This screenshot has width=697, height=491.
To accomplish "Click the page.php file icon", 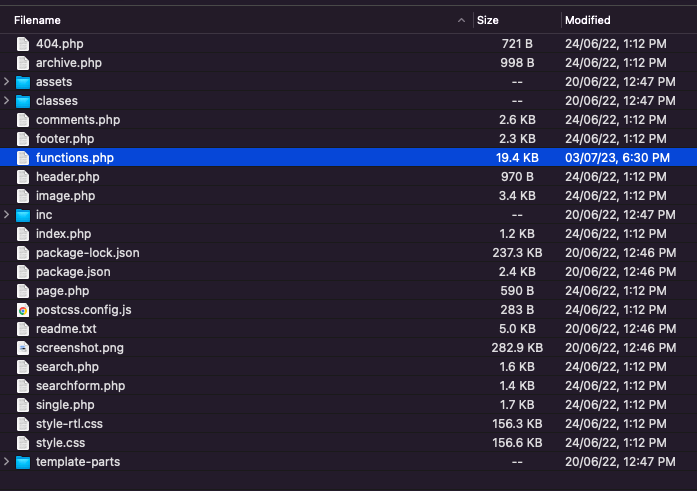I will [23, 291].
